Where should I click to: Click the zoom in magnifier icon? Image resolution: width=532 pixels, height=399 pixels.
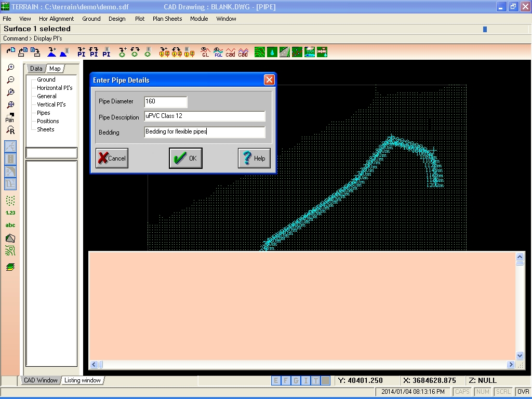pyautogui.click(x=10, y=68)
